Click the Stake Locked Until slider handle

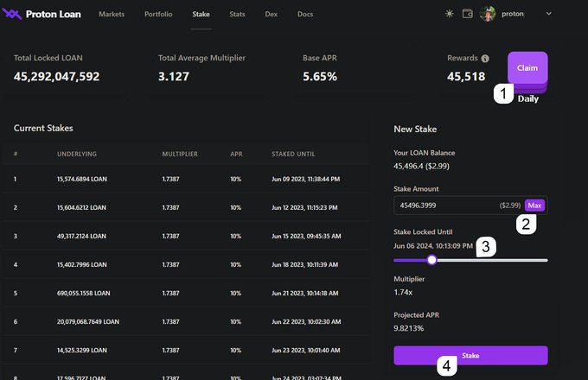pos(432,260)
